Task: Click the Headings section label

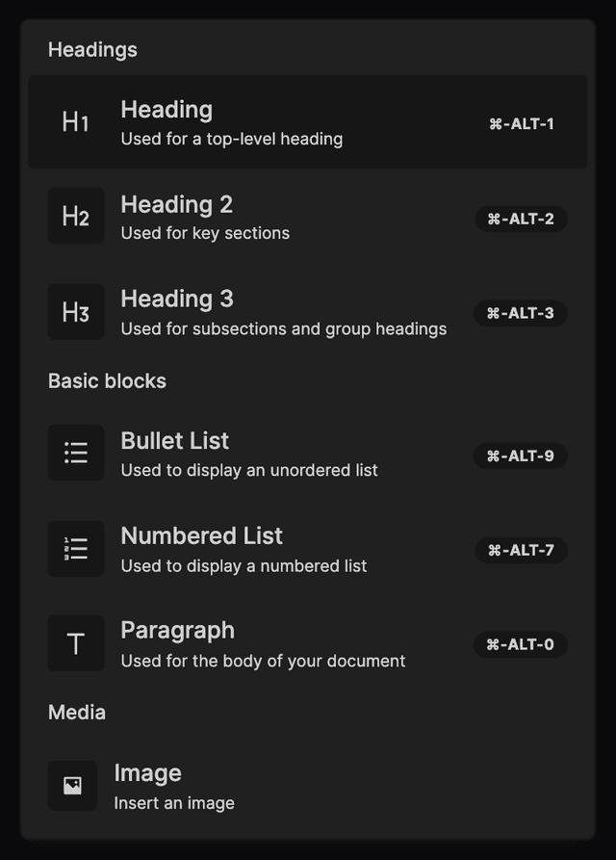Action: click(92, 49)
